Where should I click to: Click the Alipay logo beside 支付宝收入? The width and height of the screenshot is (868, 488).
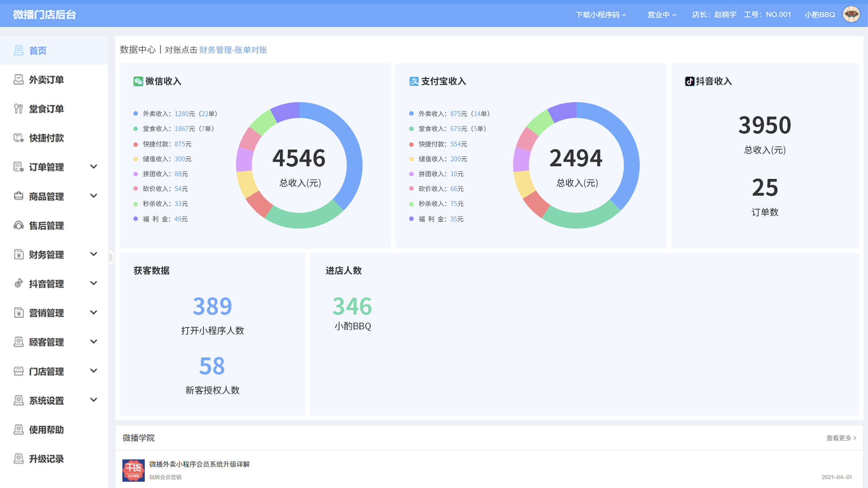click(414, 81)
